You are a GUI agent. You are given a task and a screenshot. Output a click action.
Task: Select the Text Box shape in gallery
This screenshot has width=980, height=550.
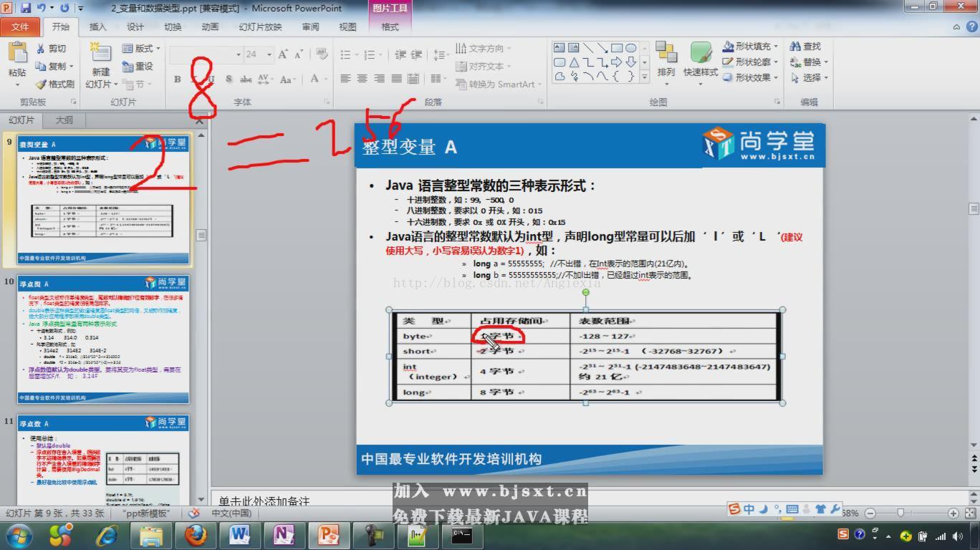(559, 48)
